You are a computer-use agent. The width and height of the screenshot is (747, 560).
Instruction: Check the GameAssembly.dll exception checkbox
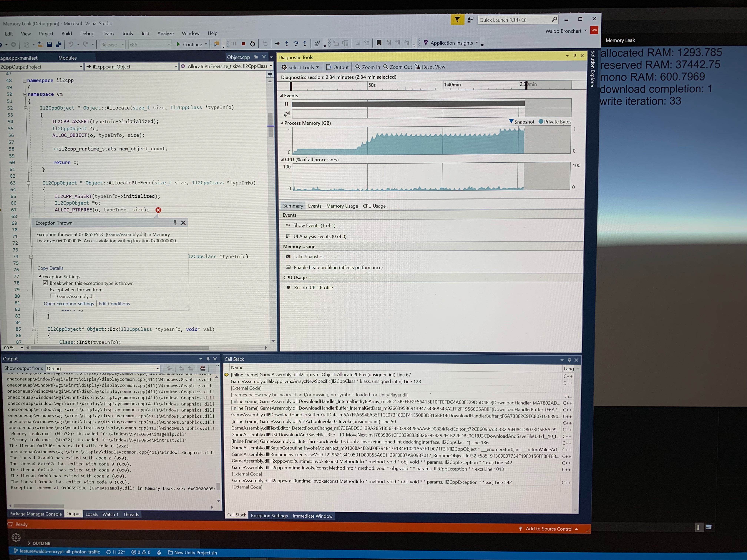coord(53,296)
